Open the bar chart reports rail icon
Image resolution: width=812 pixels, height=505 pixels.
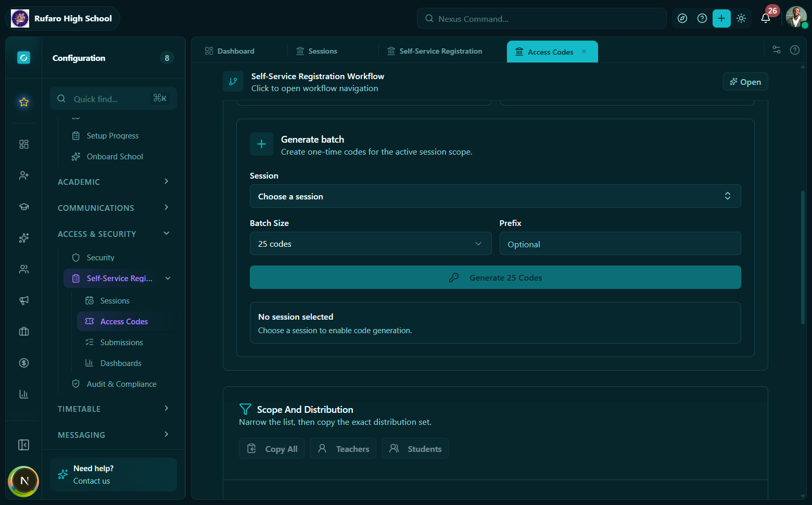[x=24, y=394]
